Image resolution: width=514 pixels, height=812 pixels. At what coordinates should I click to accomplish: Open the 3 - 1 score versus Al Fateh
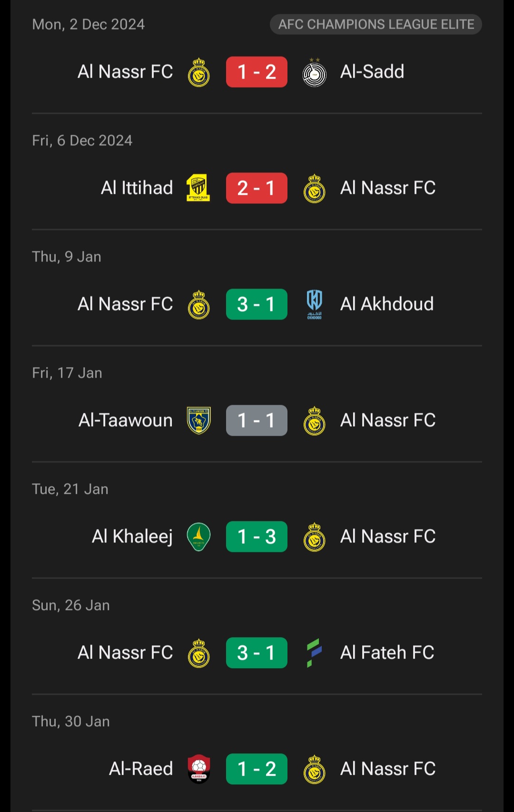(x=257, y=653)
